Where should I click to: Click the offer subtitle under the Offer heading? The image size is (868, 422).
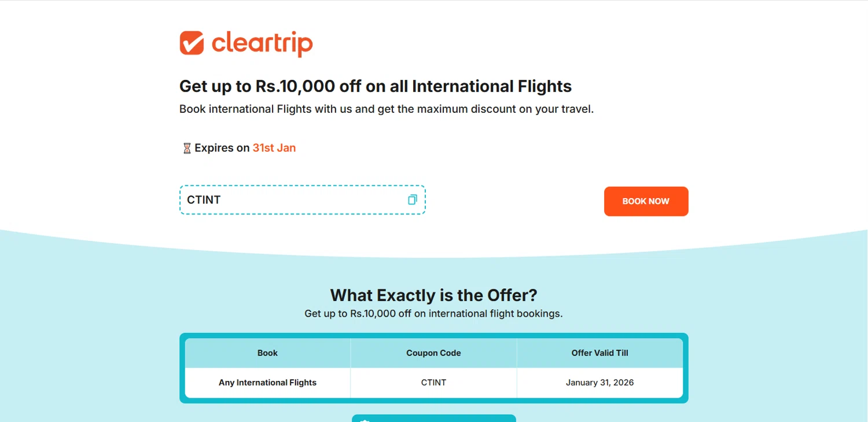pos(433,314)
